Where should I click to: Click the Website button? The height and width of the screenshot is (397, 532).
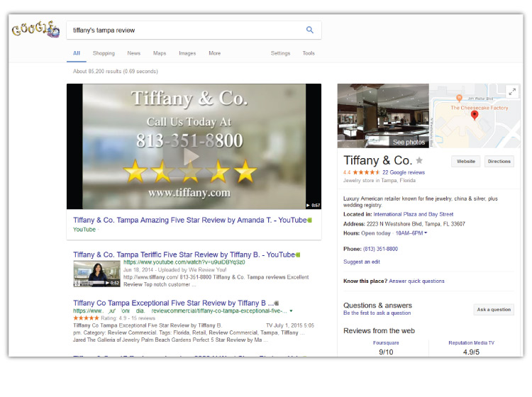click(466, 162)
